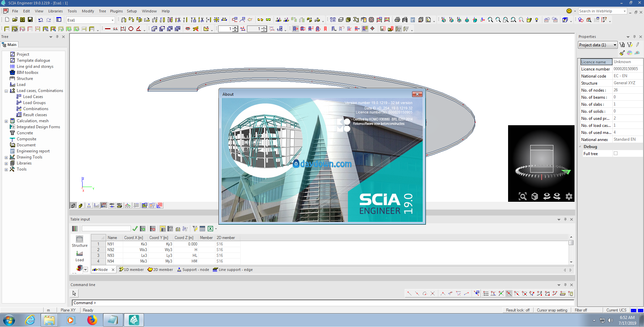Click the light bulb icon in the view toolbar
The image size is (644, 327).
(x=537, y=20)
